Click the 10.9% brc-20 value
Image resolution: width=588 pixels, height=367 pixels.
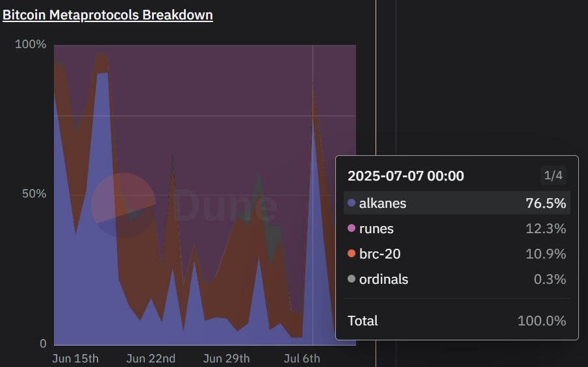tap(546, 254)
